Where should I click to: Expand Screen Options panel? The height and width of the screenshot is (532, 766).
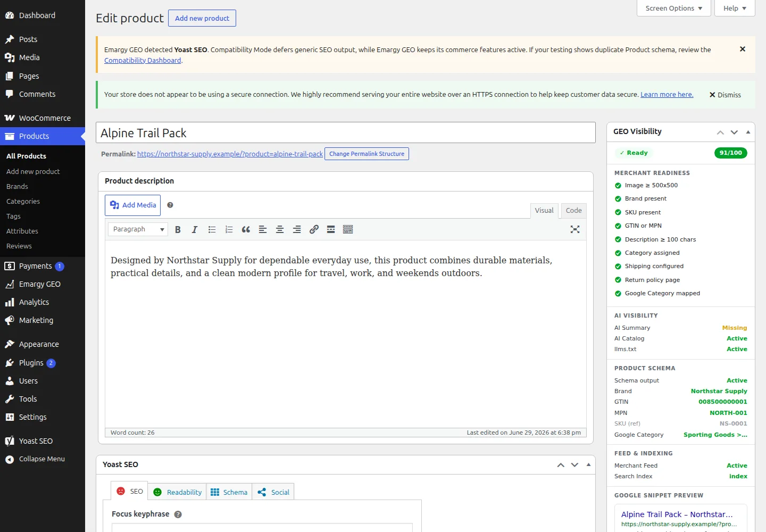(673, 8)
